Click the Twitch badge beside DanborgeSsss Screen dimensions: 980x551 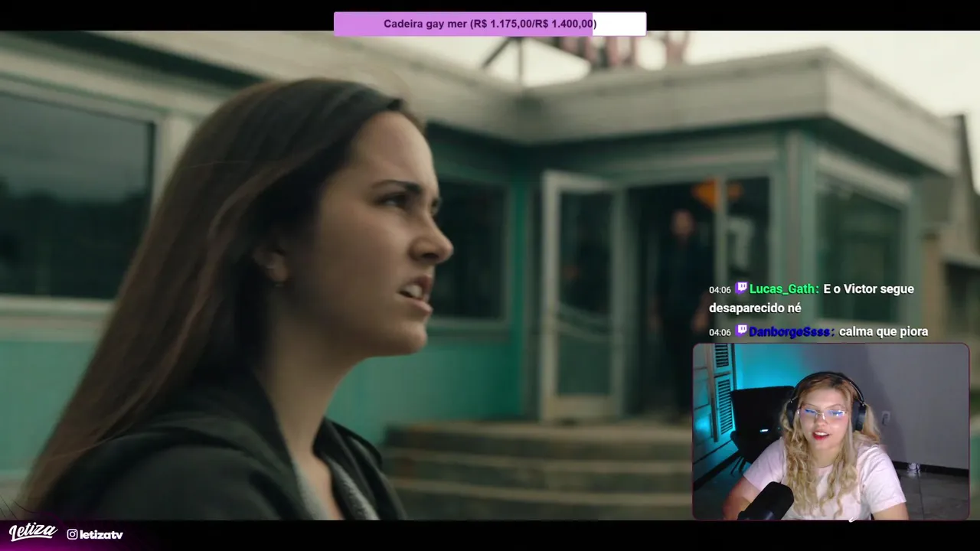click(x=741, y=331)
